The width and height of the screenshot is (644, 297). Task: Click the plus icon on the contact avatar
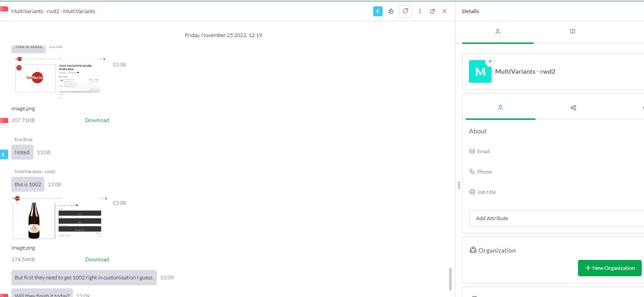tap(490, 61)
